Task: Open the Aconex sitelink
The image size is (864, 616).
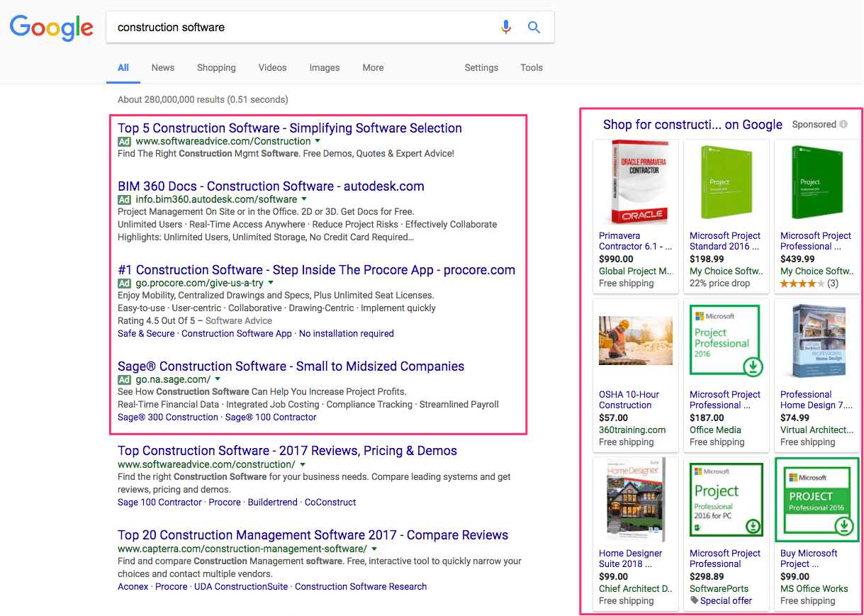Action: point(133,587)
